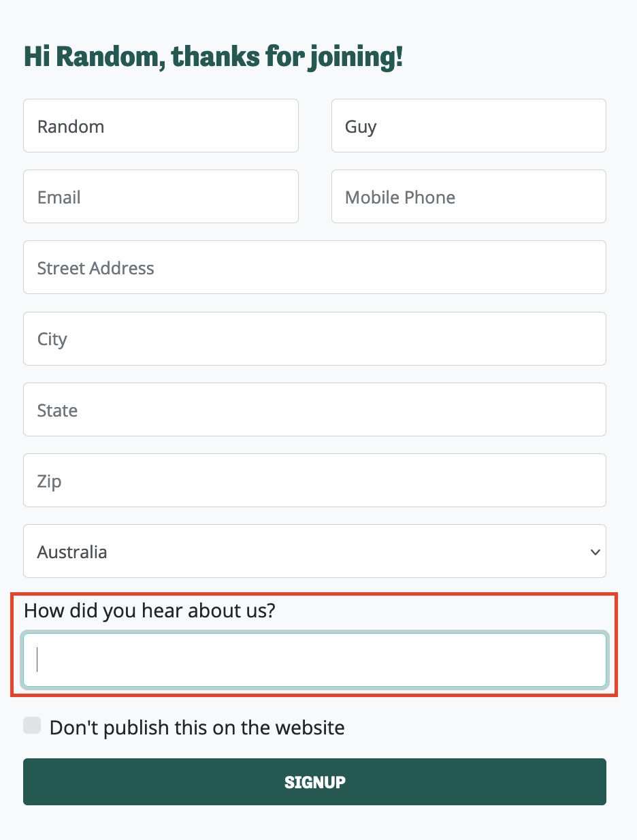Click the first name field showing Random
Viewport: 637px width, 840px height.
click(x=161, y=126)
